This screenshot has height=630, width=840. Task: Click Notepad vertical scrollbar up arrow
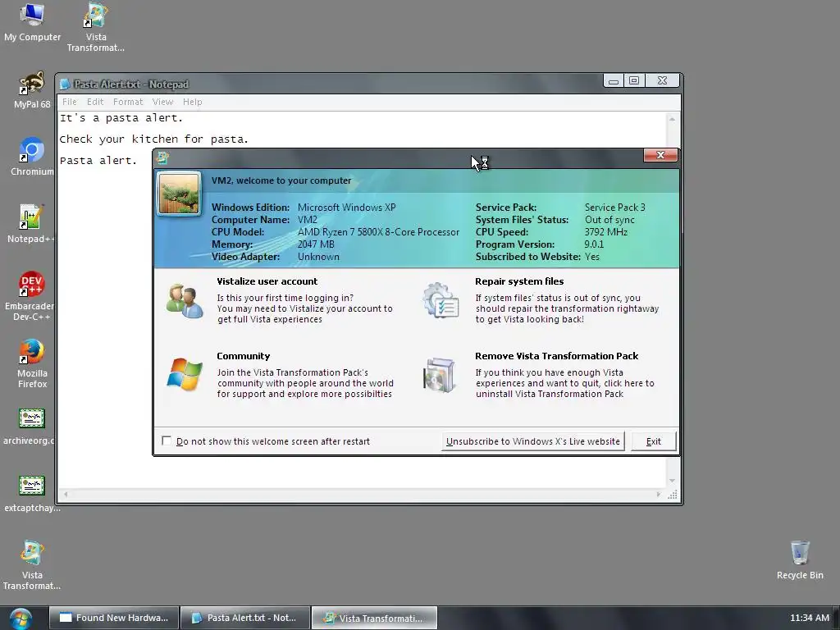point(672,119)
